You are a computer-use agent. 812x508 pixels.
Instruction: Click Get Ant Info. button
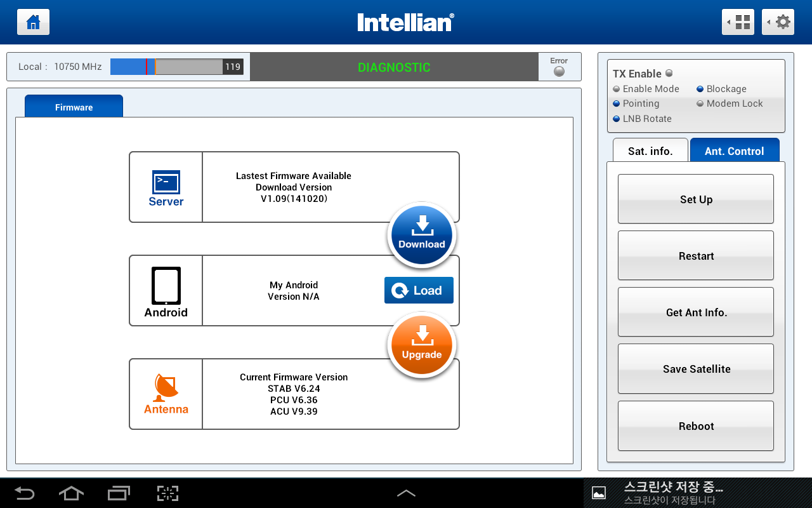point(696,312)
